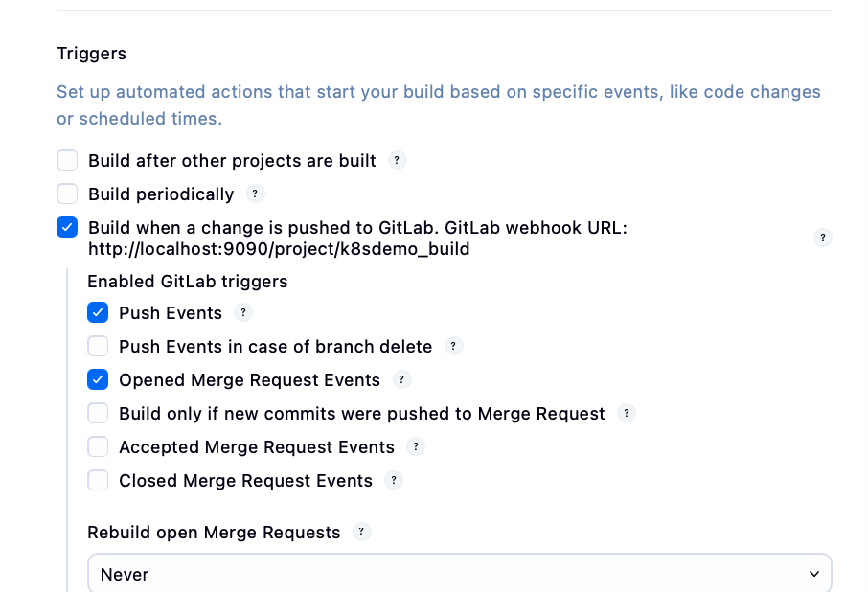This screenshot has width=868, height=592.
Task: Show help for Build periodically
Action: [x=255, y=194]
